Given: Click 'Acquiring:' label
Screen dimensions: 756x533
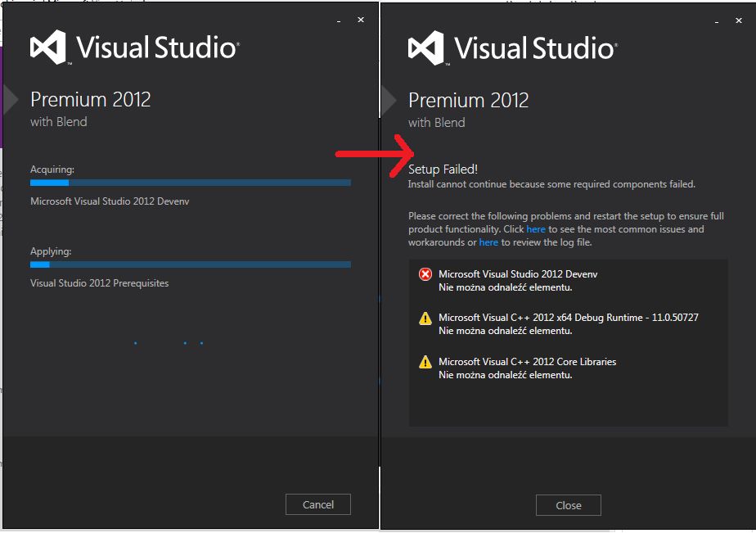Looking at the screenshot, I should pyautogui.click(x=52, y=169).
